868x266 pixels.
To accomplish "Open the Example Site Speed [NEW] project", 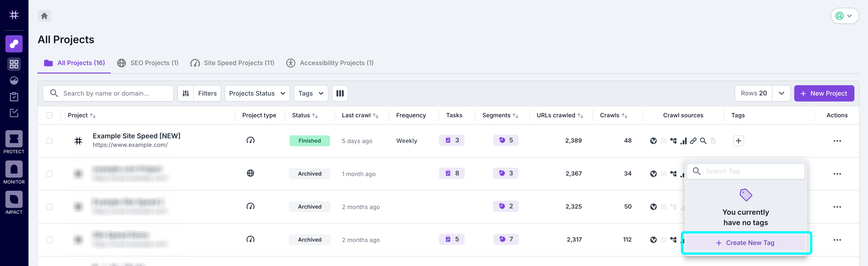I will pyautogui.click(x=136, y=136).
